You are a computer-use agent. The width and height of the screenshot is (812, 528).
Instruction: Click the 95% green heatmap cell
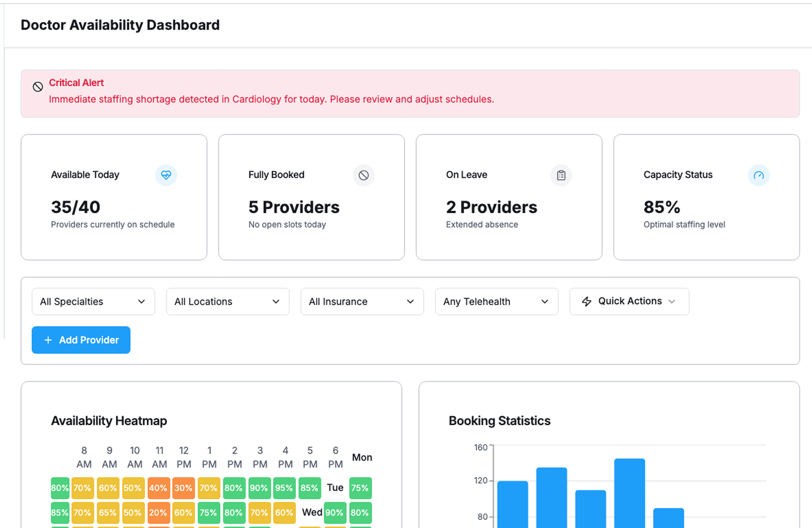[284, 488]
